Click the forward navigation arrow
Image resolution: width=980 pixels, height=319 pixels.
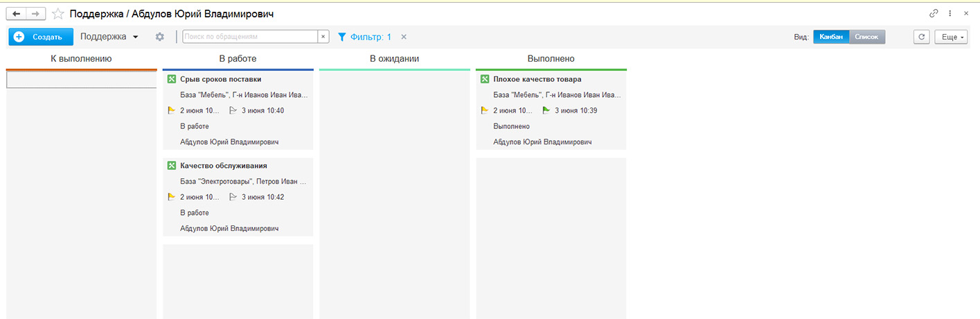click(x=36, y=14)
